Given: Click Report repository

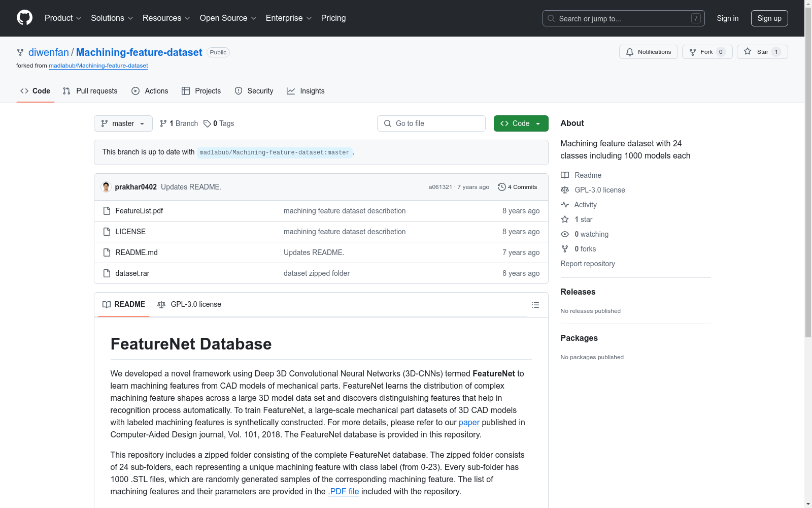Looking at the screenshot, I should pyautogui.click(x=588, y=264).
